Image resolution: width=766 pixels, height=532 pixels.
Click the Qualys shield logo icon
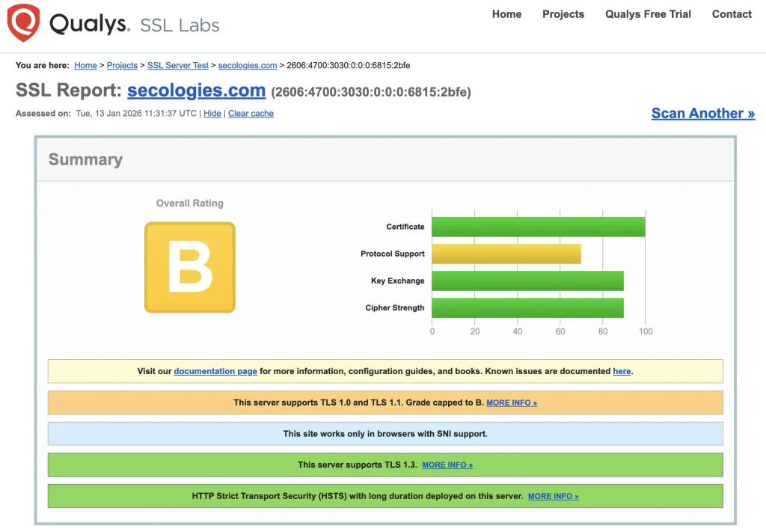coord(23,23)
